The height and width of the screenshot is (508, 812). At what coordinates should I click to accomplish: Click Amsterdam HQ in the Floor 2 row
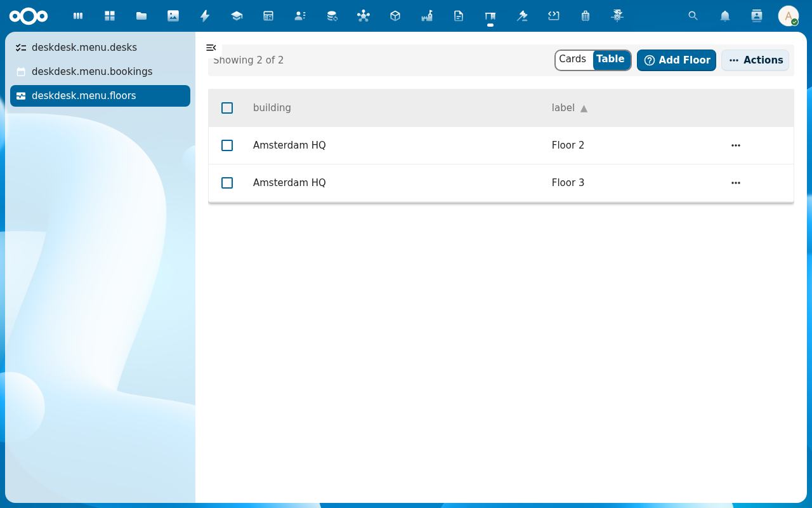pyautogui.click(x=289, y=145)
